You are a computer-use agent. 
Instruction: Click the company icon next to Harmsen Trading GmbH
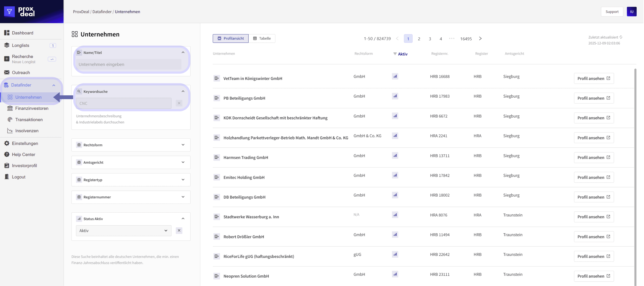[217, 158]
